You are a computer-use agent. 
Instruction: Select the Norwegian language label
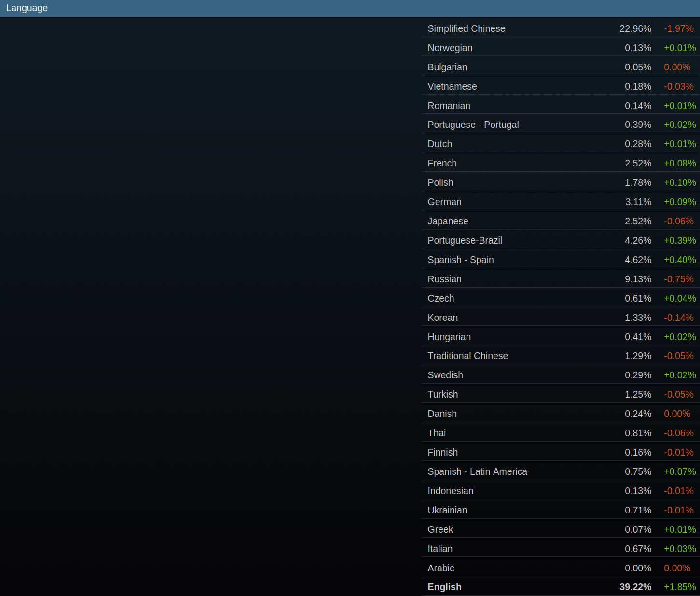450,48
